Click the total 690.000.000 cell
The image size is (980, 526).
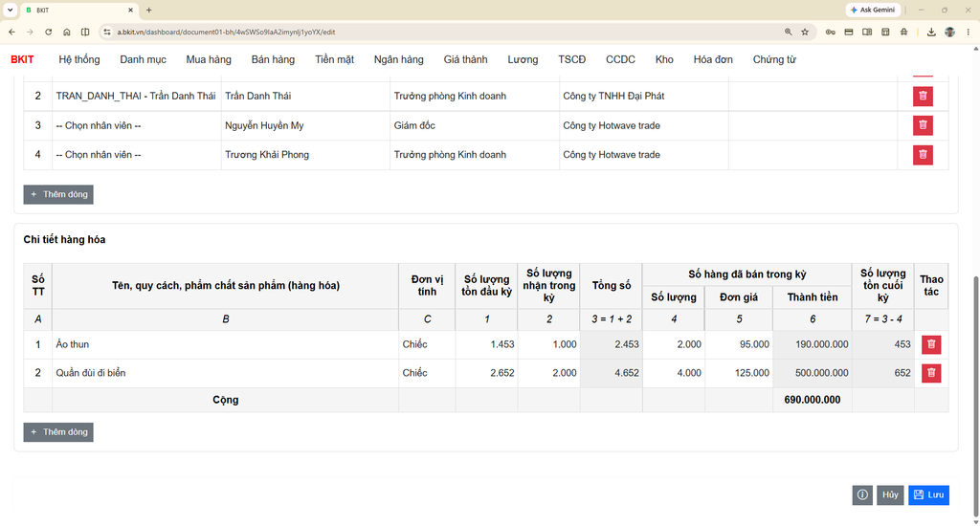coord(812,400)
